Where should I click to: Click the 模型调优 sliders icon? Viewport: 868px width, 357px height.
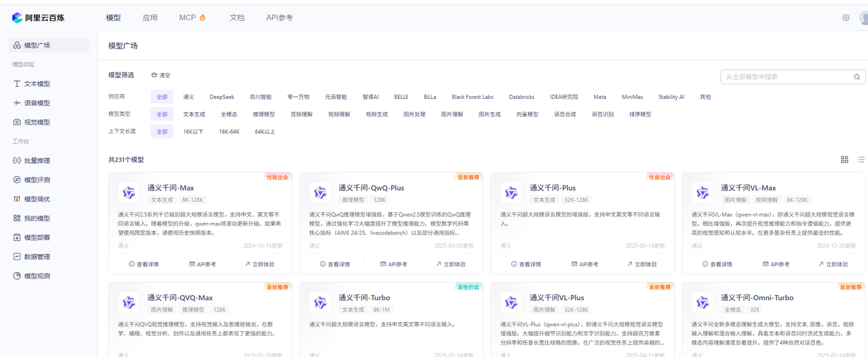point(17,199)
